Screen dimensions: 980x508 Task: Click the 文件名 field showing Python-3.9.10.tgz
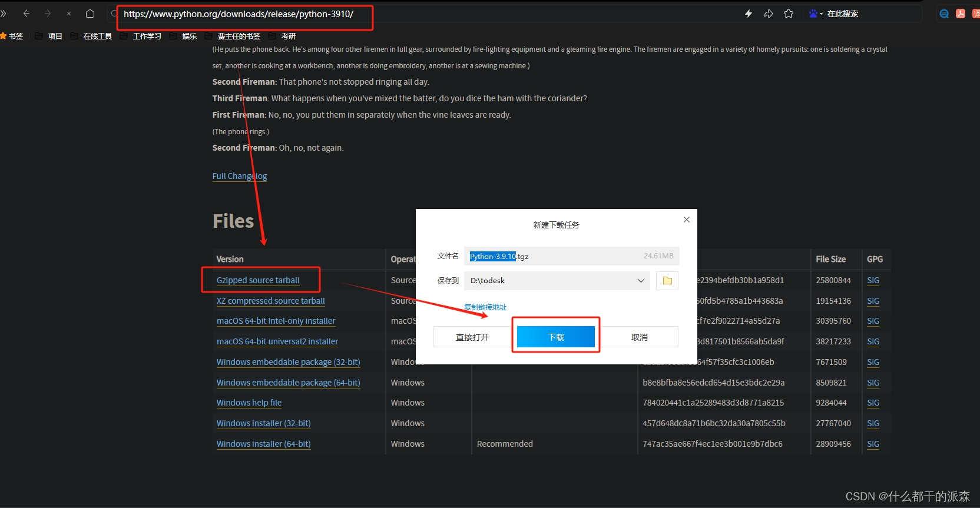pos(572,256)
